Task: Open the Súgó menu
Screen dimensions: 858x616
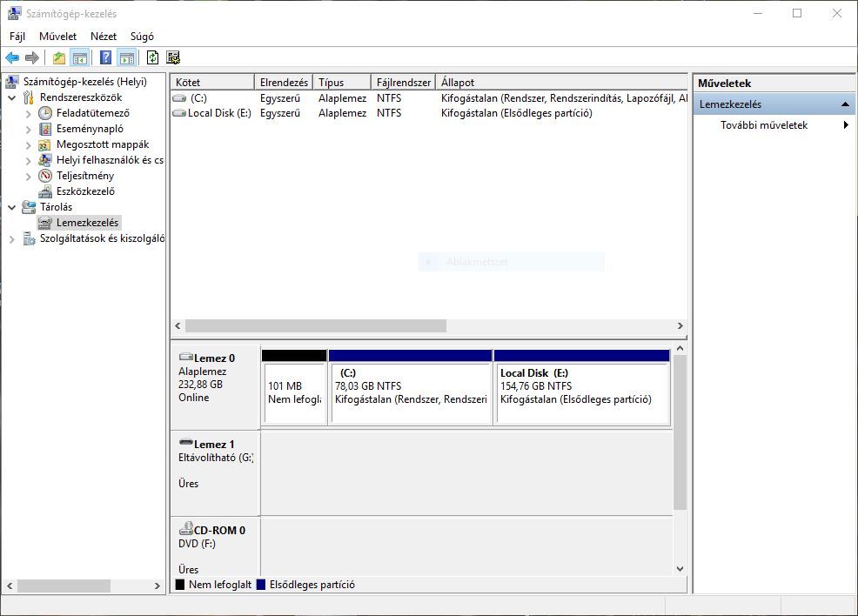Action: click(x=142, y=36)
